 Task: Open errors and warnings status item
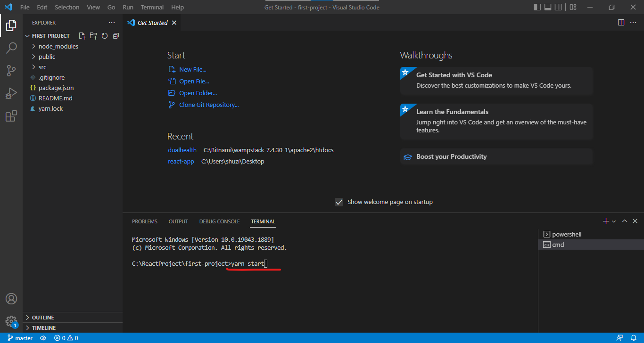(66, 338)
